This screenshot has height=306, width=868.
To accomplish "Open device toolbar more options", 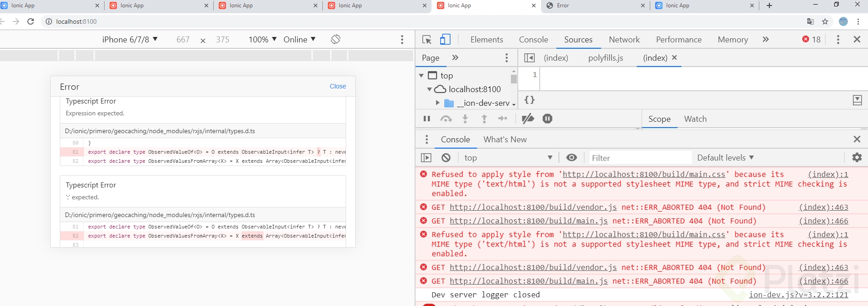I will 402,40.
